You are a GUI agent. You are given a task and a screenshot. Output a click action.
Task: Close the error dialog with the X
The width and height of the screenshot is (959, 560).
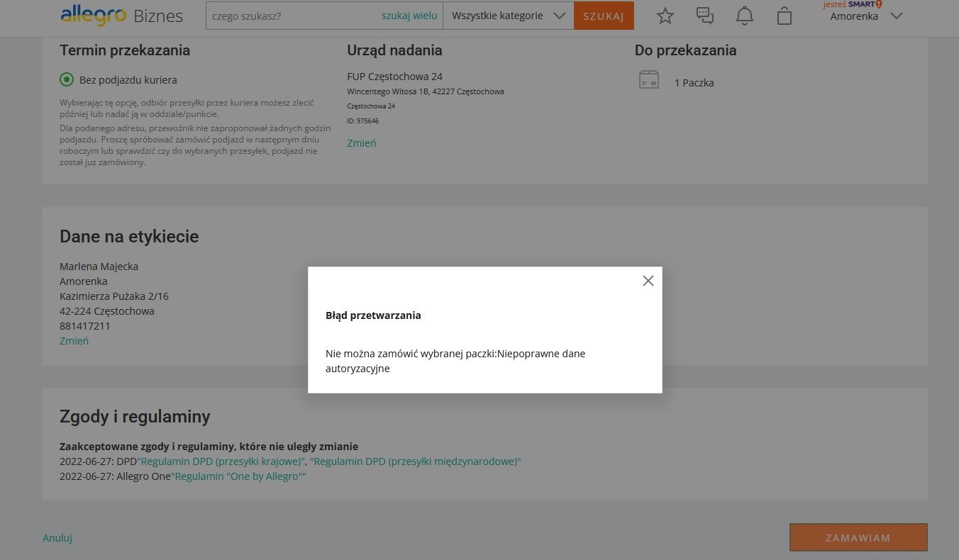648,281
